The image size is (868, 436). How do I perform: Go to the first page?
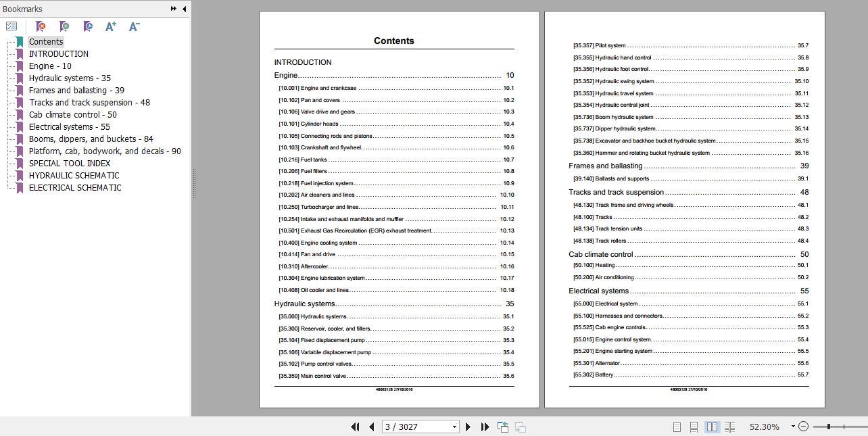tap(355, 427)
